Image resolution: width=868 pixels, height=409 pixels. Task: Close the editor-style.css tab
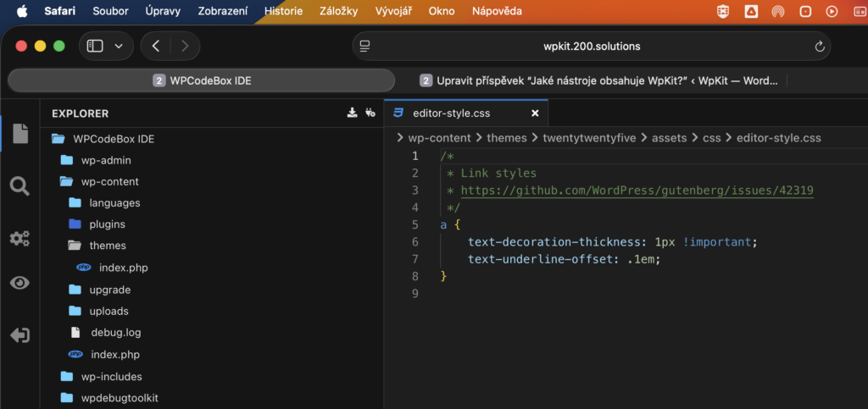point(535,113)
